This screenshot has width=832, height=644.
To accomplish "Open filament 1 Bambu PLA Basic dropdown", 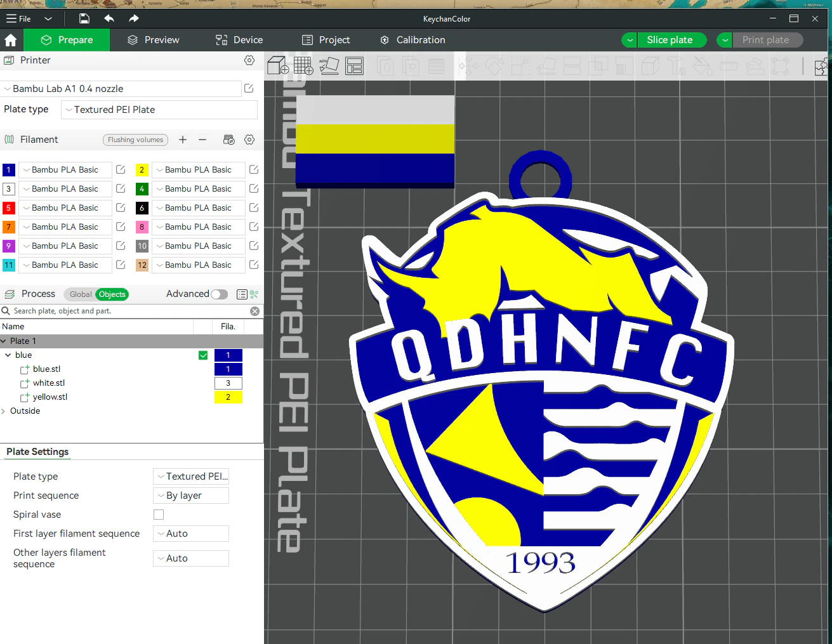I will pyautogui.click(x=65, y=169).
